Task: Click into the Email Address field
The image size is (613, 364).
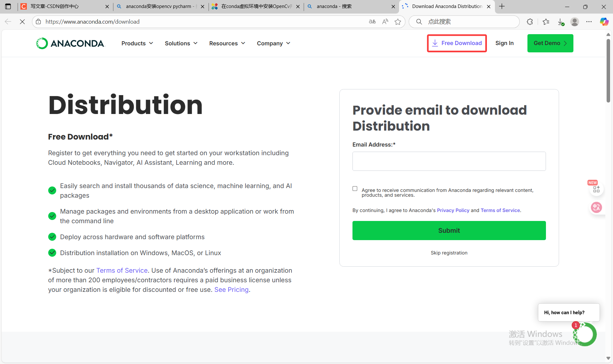Action: pyautogui.click(x=449, y=161)
